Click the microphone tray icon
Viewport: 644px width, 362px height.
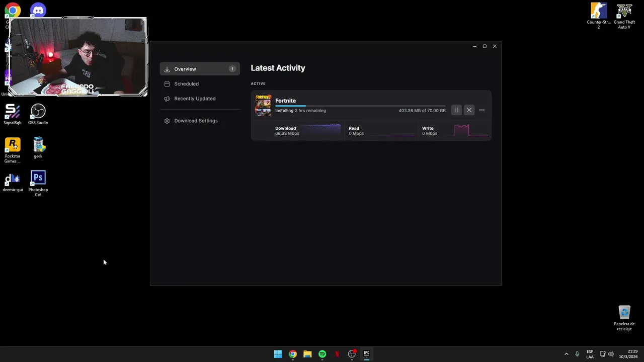pyautogui.click(x=577, y=354)
